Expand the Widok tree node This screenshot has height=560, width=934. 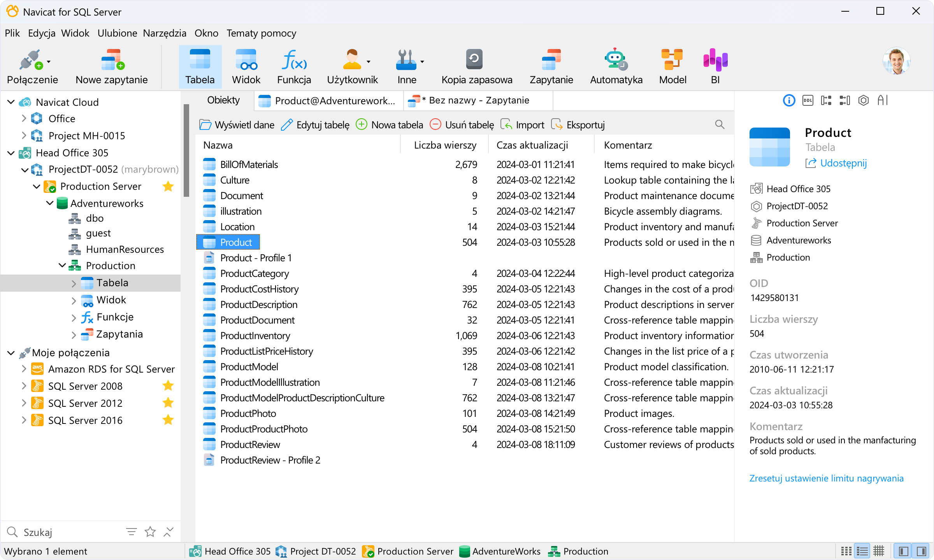click(x=74, y=301)
